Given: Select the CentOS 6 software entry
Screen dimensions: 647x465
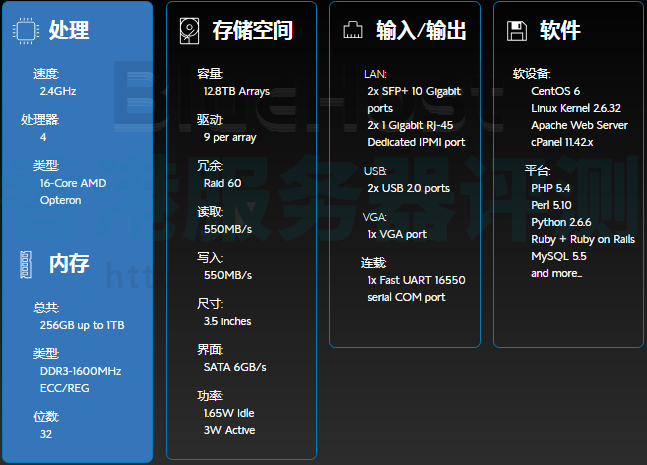Looking at the screenshot, I should pyautogui.click(x=555, y=91).
